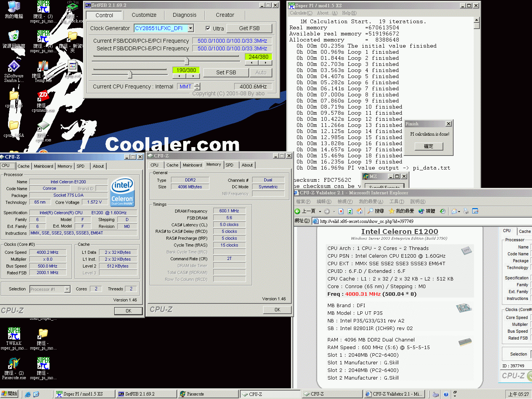Confirm Finish dialog with 確定 button
532x399 pixels.
click(429, 146)
